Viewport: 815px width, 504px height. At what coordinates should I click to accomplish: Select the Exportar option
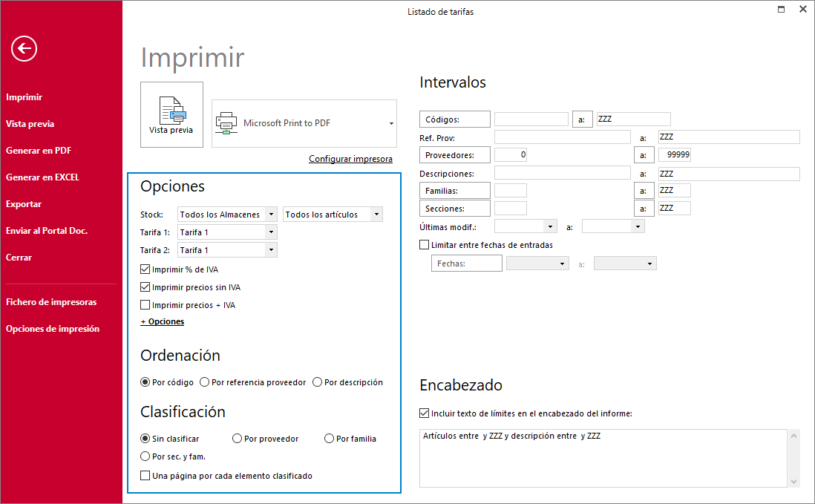coord(24,204)
